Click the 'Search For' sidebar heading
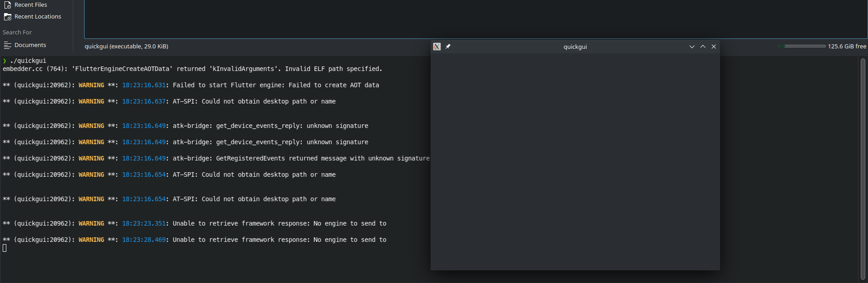This screenshot has width=868, height=283. coord(17,33)
